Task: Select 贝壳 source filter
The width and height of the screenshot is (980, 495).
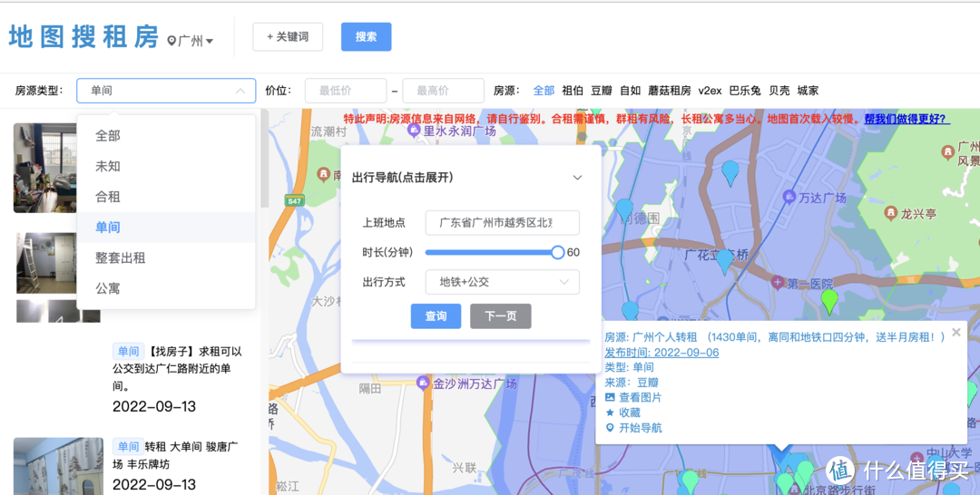Action: [x=779, y=91]
